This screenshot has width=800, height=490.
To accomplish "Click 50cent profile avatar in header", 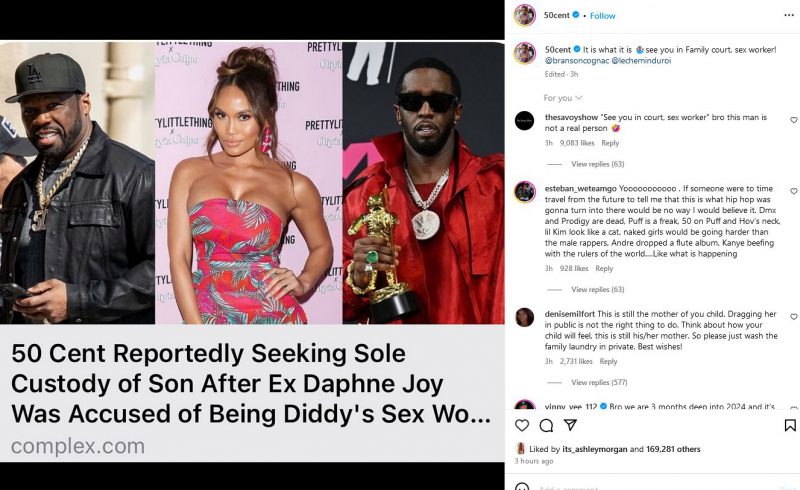I will coord(524,15).
